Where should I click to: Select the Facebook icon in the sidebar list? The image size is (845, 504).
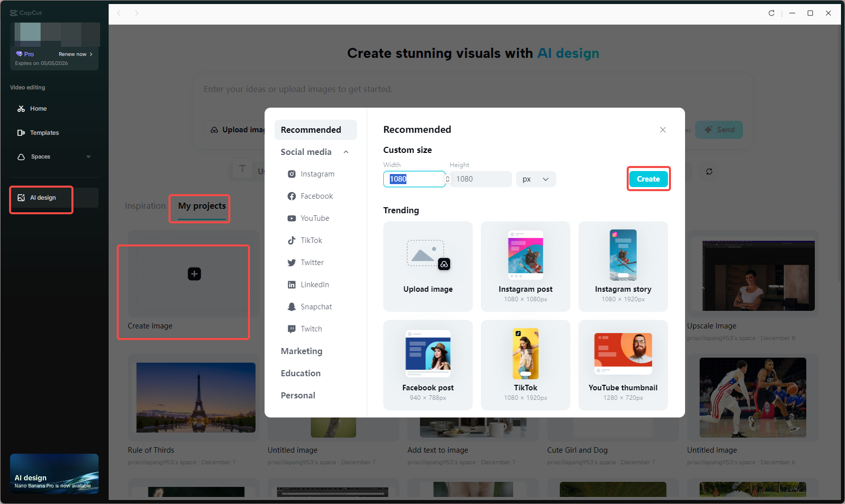(x=292, y=196)
